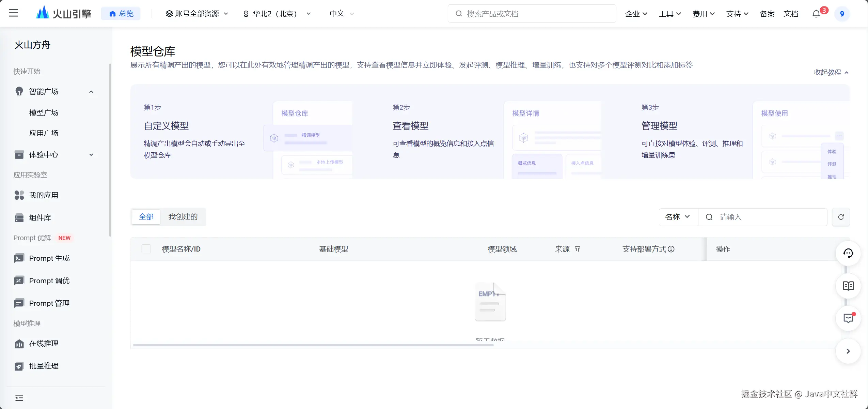The image size is (868, 409).
Task: Collapse the 智能广场 sidebar section
Action: coord(91,92)
